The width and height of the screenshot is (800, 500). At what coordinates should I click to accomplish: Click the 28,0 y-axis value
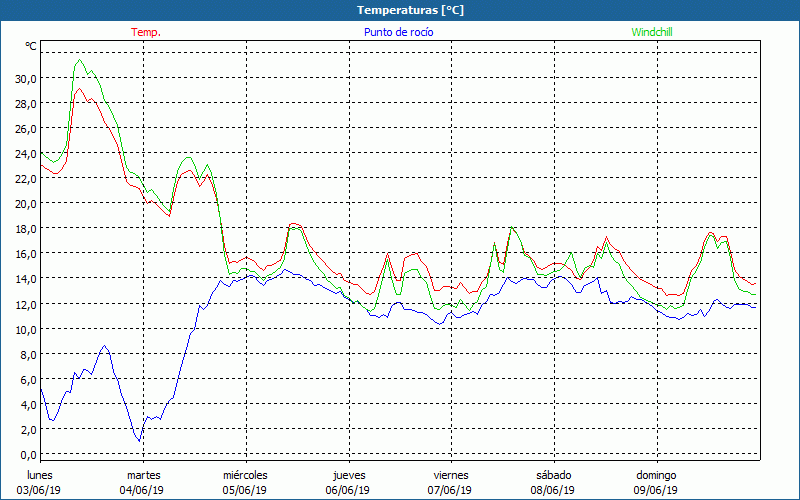click(x=26, y=104)
